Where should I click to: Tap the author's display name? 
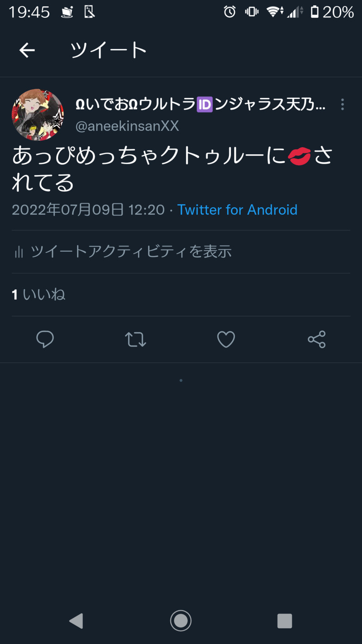point(200,106)
